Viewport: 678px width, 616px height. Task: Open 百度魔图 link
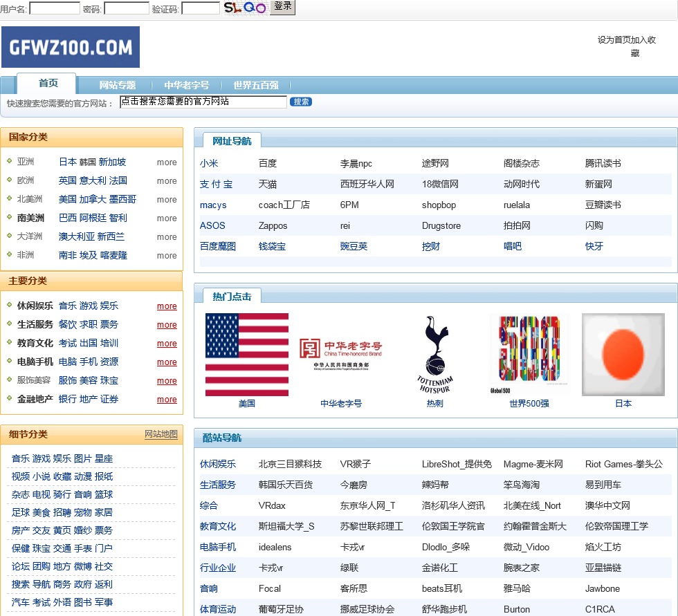(x=218, y=246)
